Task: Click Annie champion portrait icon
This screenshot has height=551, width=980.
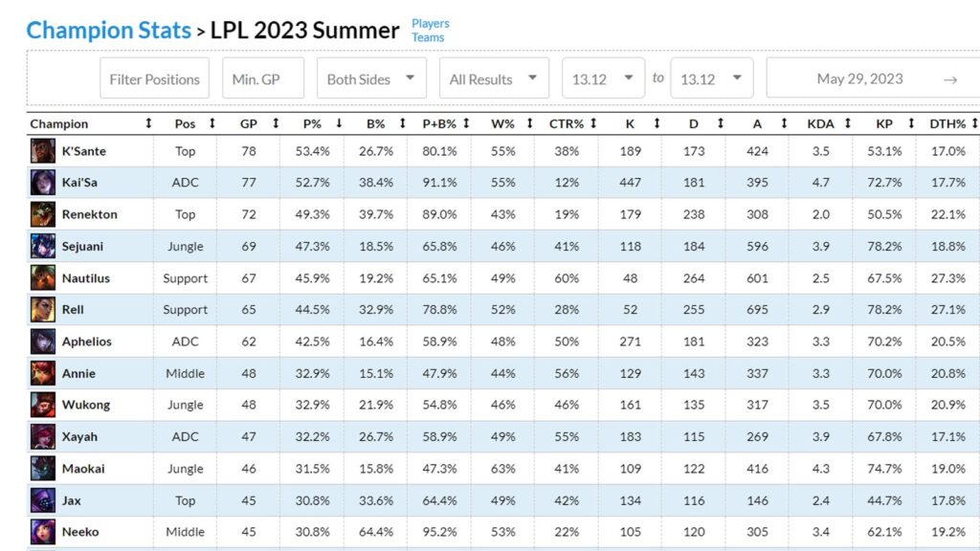Action: click(42, 374)
